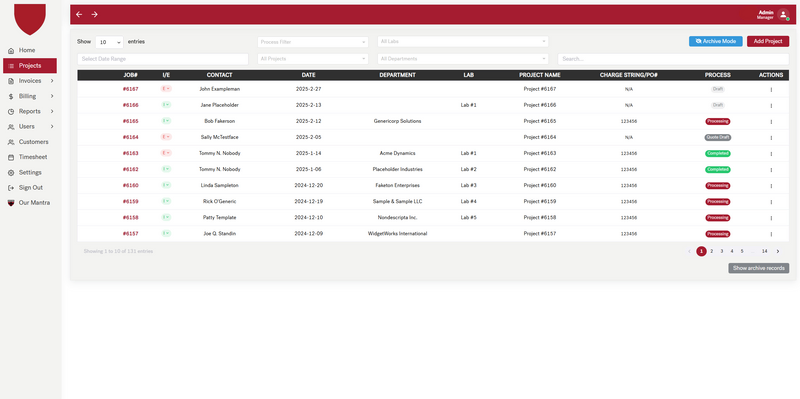
Task: Toggle I/E dropdown for job #6164
Action: pyautogui.click(x=166, y=137)
